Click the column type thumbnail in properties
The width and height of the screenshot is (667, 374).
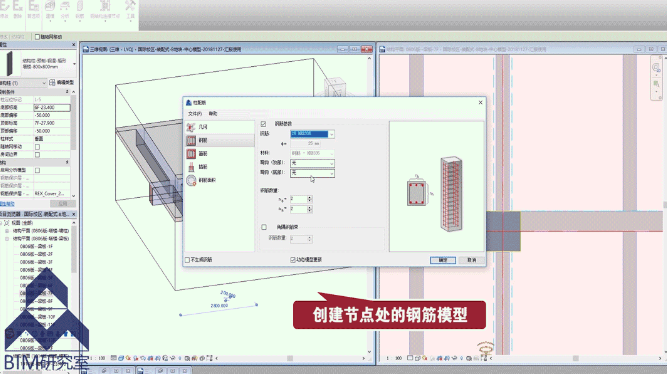(x=10, y=63)
